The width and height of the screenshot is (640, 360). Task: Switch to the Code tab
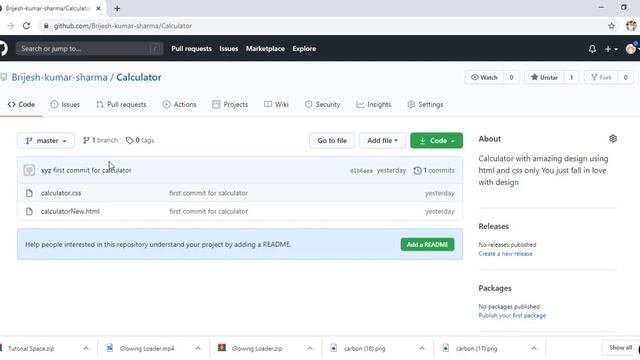pos(21,105)
